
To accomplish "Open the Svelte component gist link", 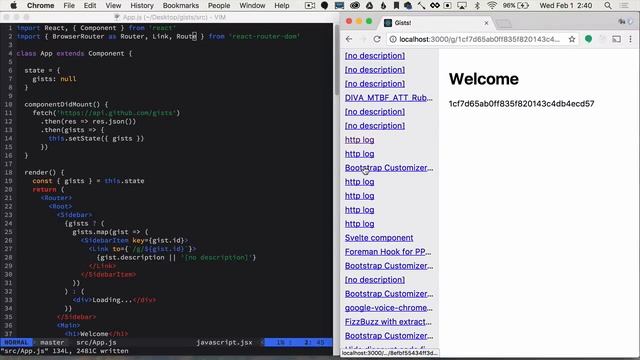I will (379, 238).
